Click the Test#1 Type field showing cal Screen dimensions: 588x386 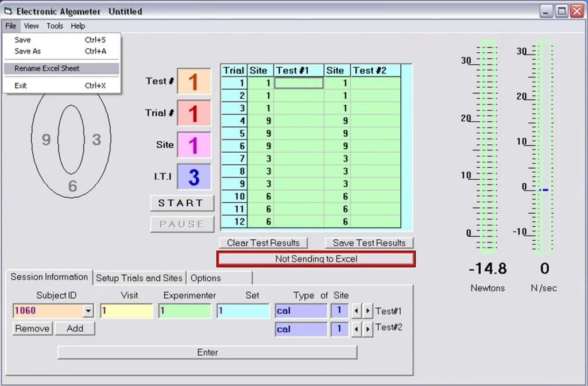301,311
